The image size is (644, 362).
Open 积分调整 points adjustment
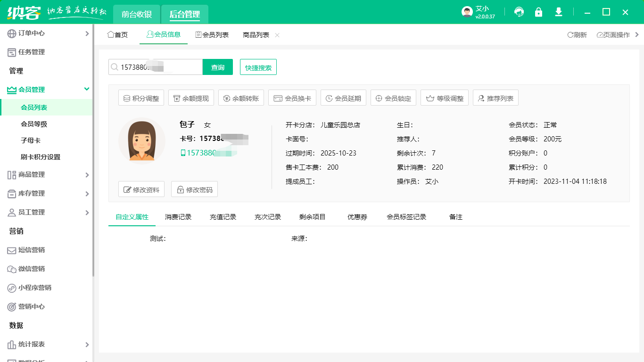pyautogui.click(x=141, y=98)
